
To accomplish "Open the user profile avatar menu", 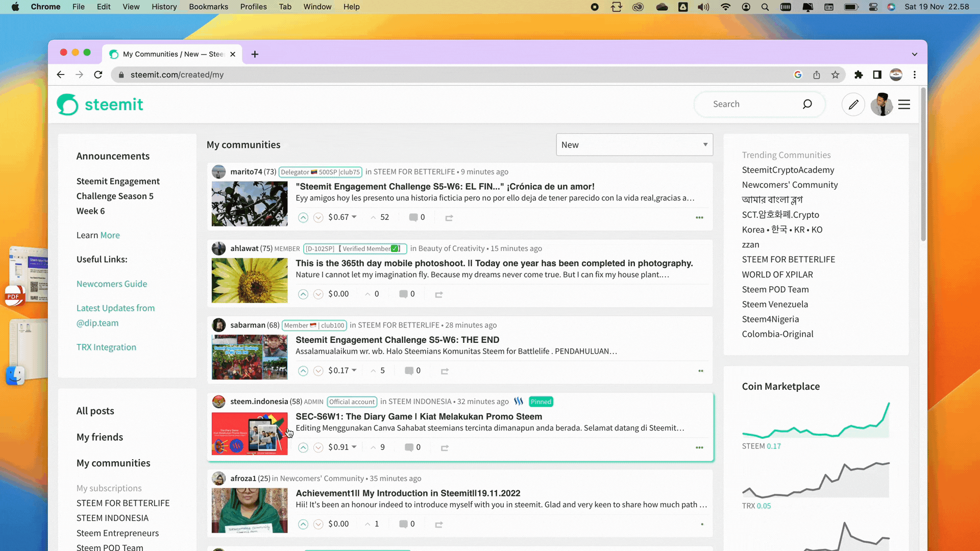I will 881,105.
